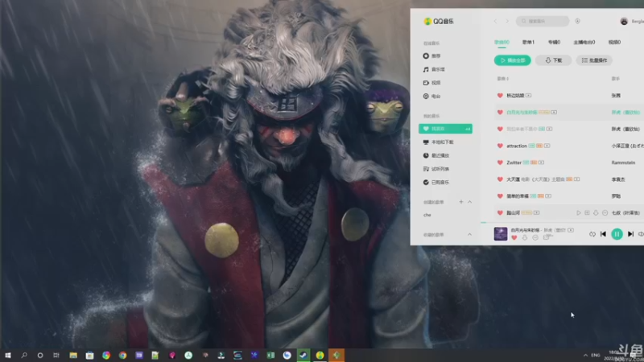
Task: Click the green play all button
Action: (x=512, y=60)
